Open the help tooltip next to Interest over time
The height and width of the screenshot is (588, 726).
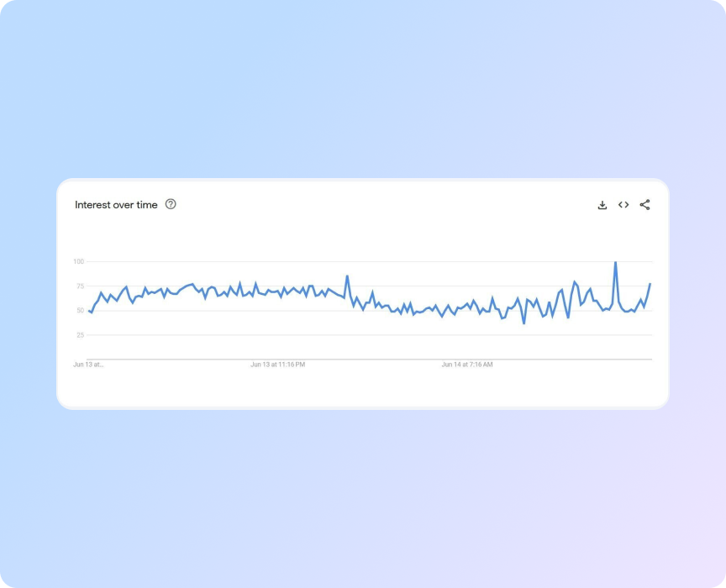click(x=170, y=204)
